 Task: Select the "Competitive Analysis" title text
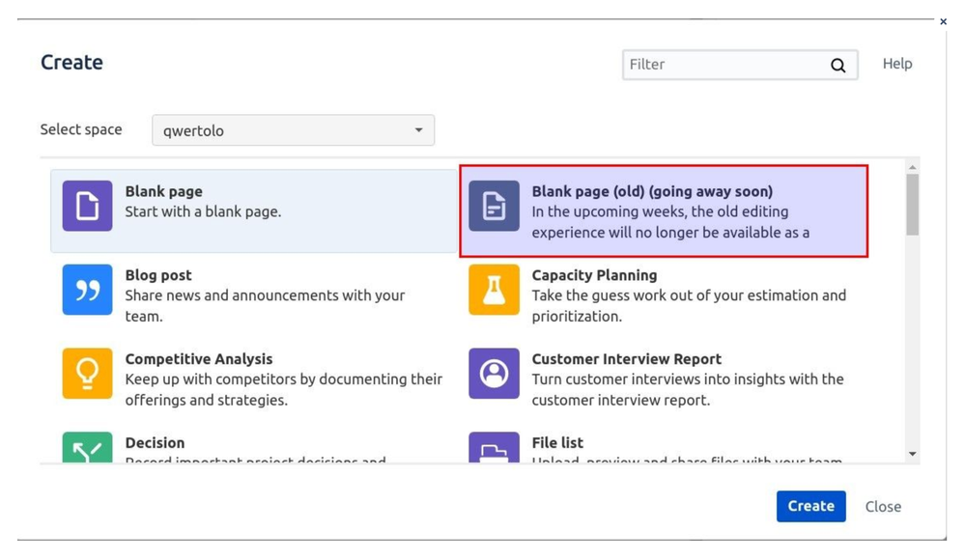pos(199,359)
